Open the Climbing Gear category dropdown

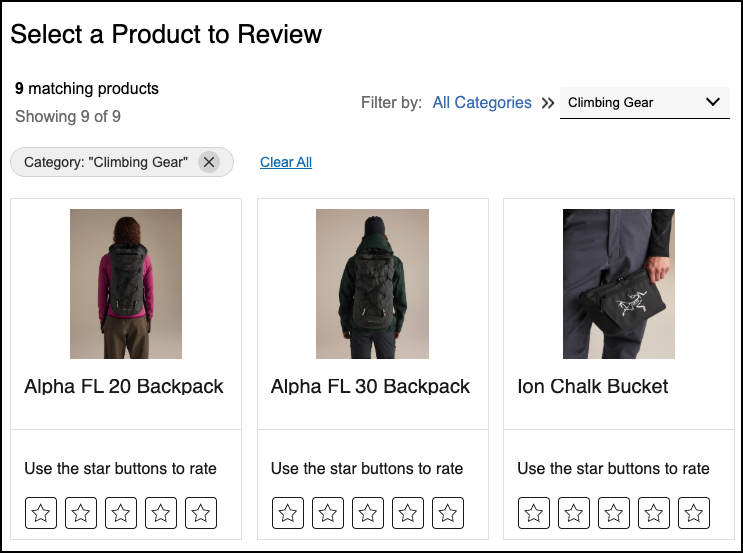[x=644, y=102]
